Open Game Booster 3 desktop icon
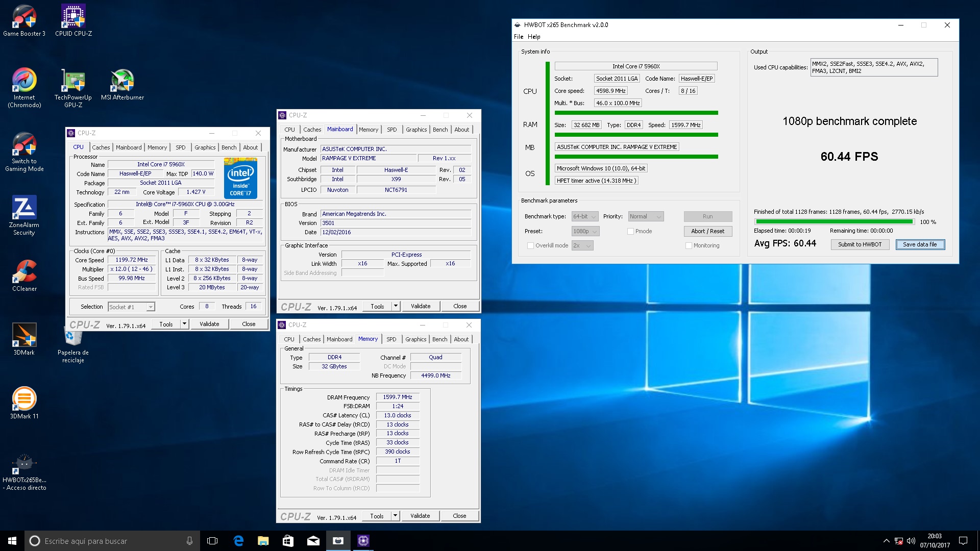Viewport: 980px width, 551px height. point(24,20)
